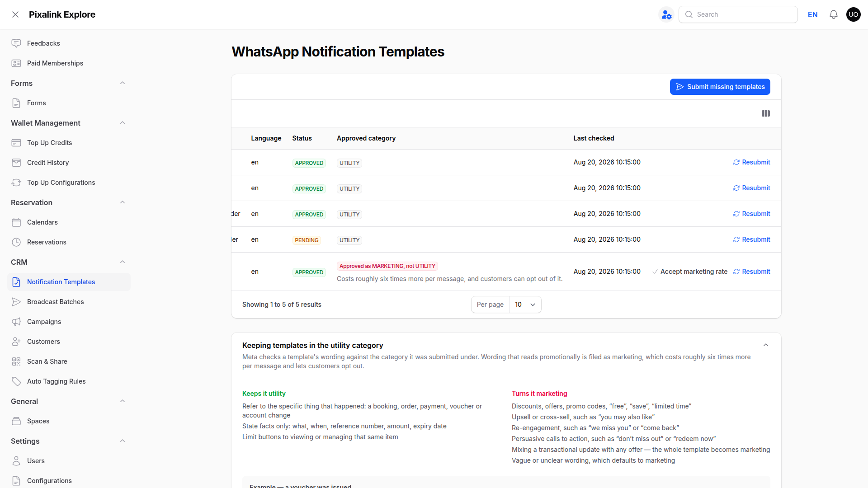The width and height of the screenshot is (868, 488).
Task: Open the Per page dropdown
Action: point(525,305)
